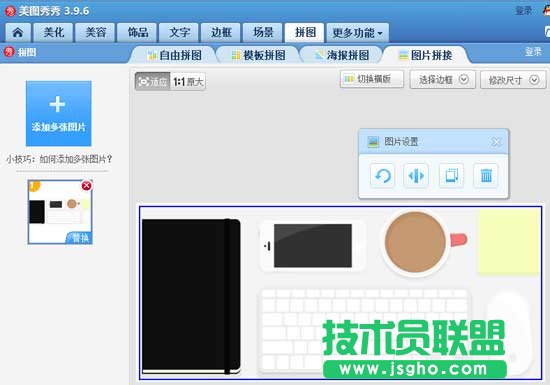Click the 添加多张图片 button
550x385 pixels.
coord(59,114)
